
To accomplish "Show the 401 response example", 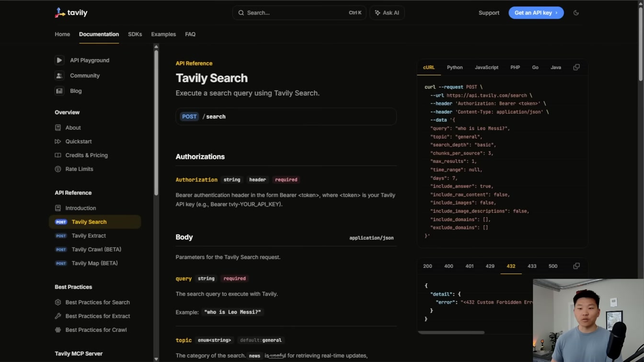I will pos(470,266).
